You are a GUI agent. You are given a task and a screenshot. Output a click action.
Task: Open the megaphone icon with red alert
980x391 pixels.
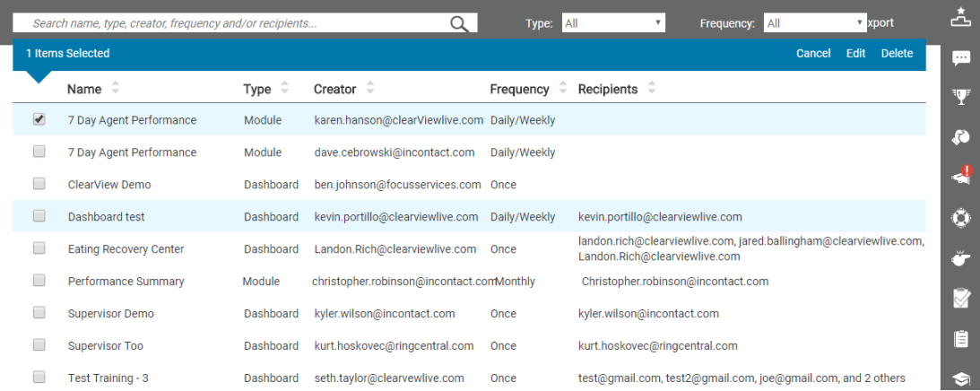(960, 177)
